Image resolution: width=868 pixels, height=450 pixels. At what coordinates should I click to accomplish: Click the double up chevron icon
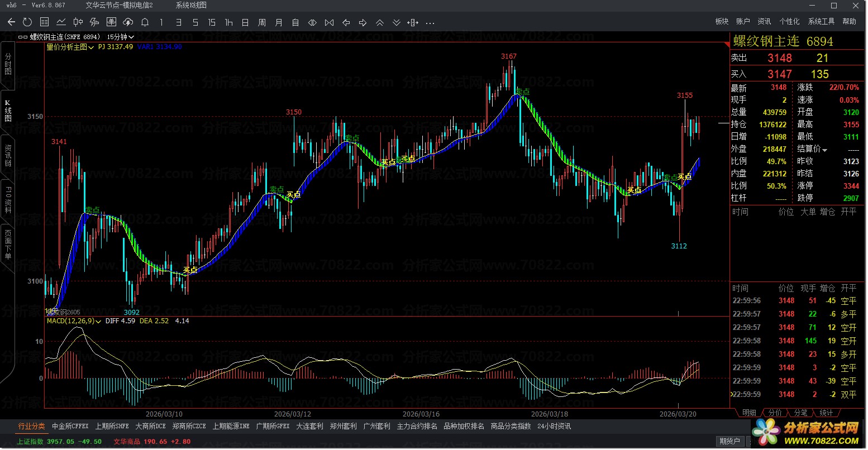click(379, 22)
